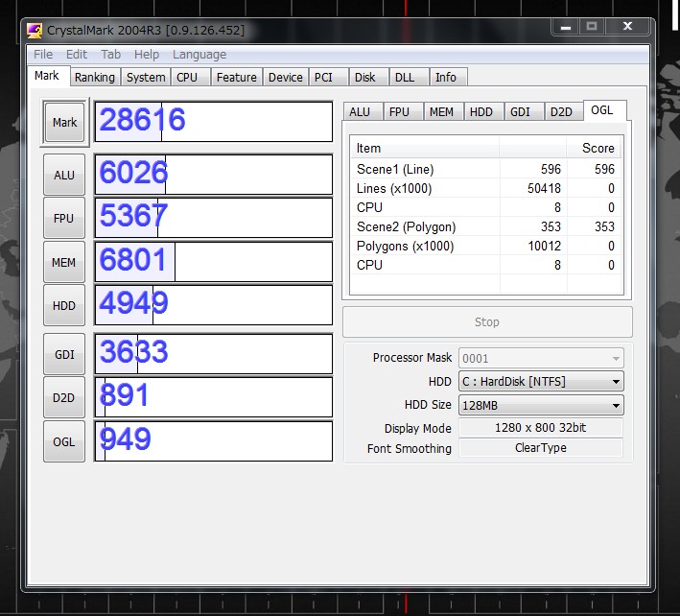Screen dimensions: 680x616
Task: Run the full Mark benchmark button
Action: 64,122
